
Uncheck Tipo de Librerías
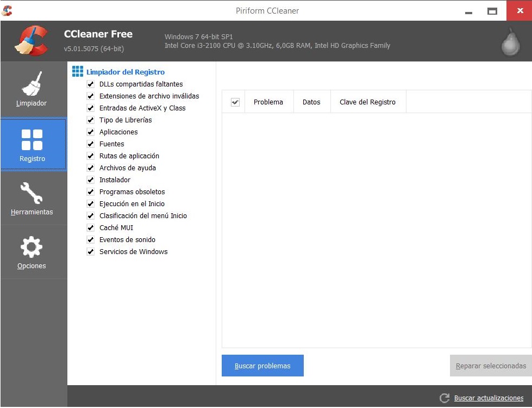click(91, 120)
